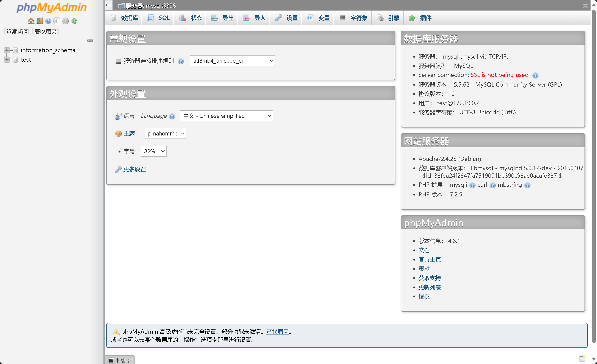The width and height of the screenshot is (597, 364).
Task: Expand the information_schema database tree node
Action: coord(7,50)
